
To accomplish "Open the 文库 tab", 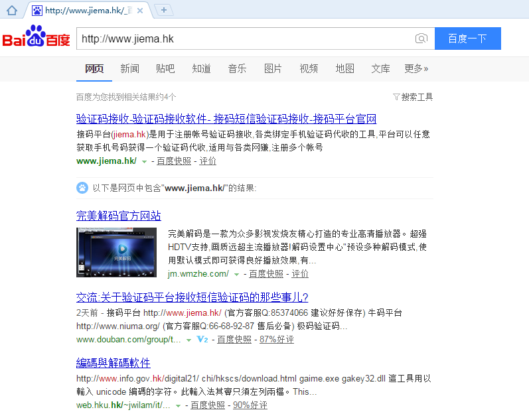I will pos(380,69).
